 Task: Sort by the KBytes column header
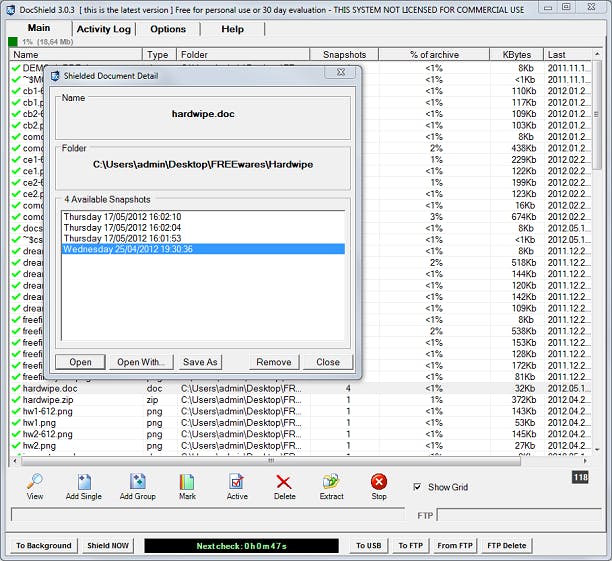[x=517, y=55]
